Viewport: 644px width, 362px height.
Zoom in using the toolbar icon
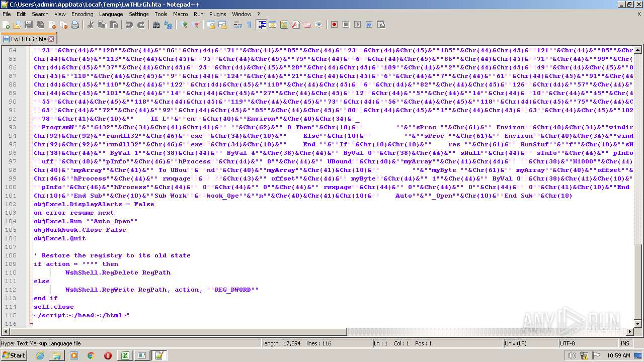coord(184,25)
